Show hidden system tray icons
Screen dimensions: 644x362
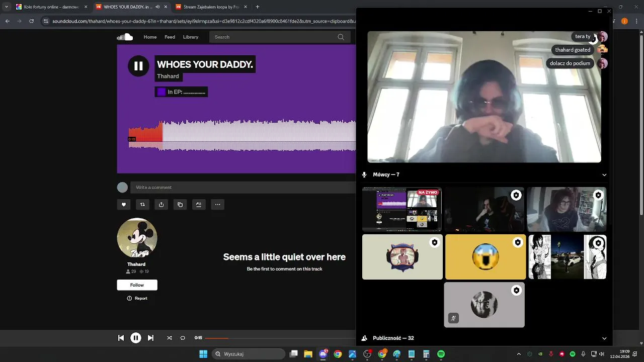519,354
